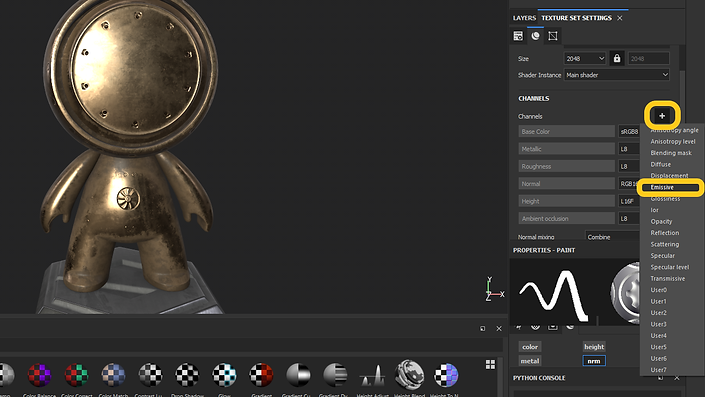The image size is (705, 397).
Task: Select the Glow filter thumbnail
Action: pos(224,375)
